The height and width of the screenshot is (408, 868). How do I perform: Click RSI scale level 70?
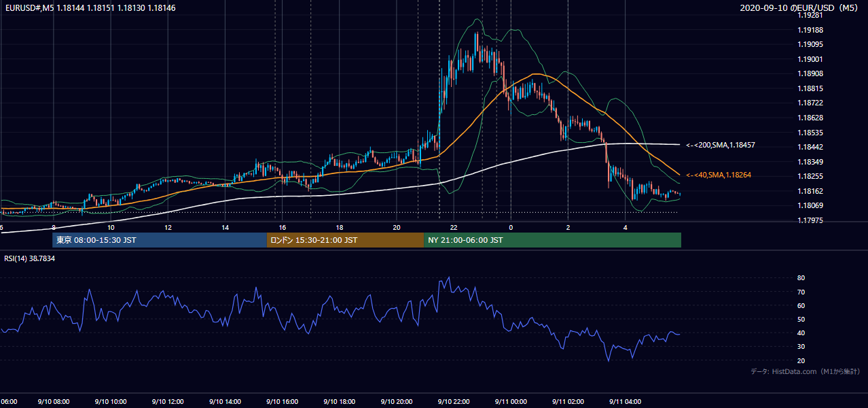pos(801,292)
